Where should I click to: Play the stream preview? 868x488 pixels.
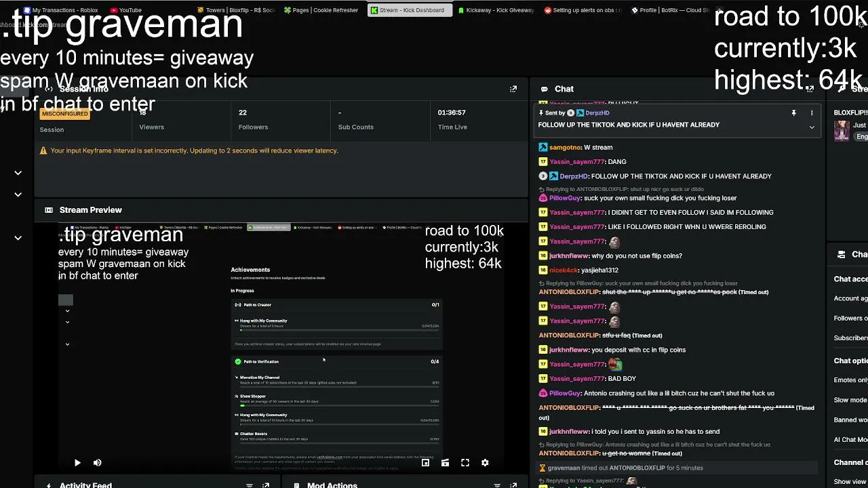77,463
